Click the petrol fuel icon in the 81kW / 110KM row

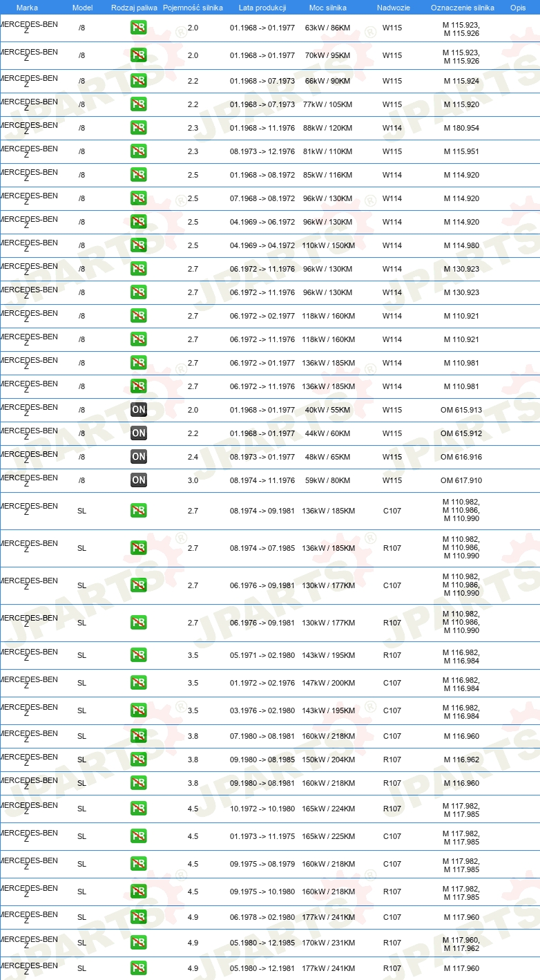(139, 152)
